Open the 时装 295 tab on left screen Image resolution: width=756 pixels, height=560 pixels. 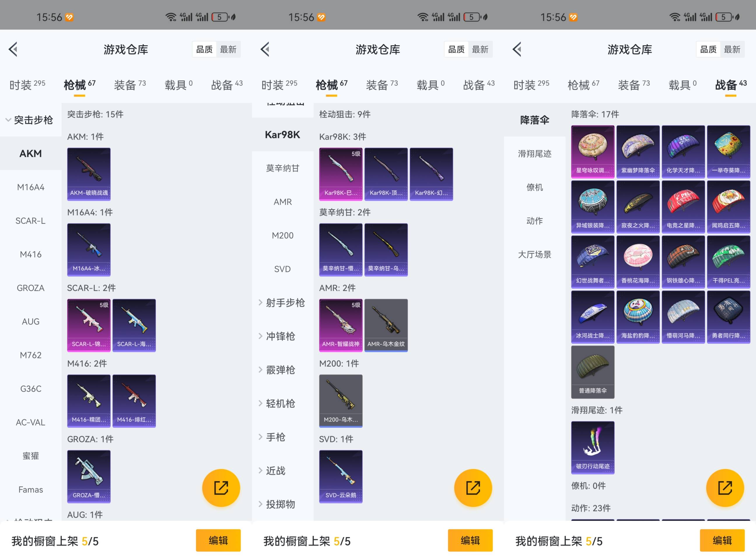[27, 85]
